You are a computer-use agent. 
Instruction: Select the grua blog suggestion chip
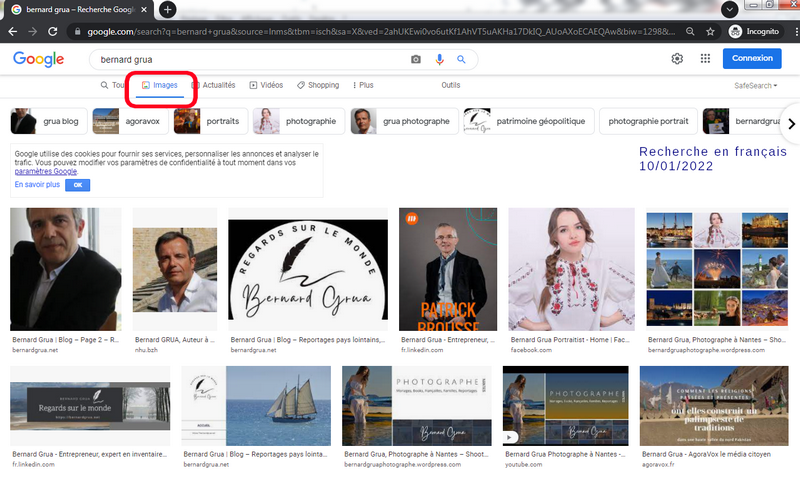tap(46, 122)
